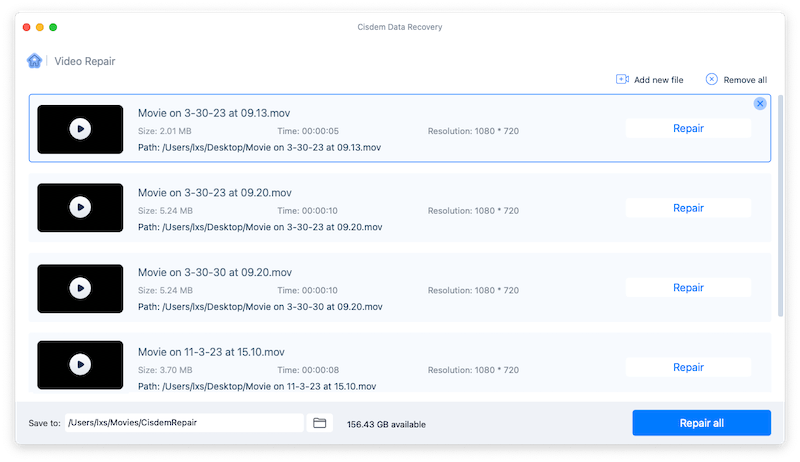800x462 pixels.
Task: Click the vertical scrollbar of the file list
Action: [780, 206]
